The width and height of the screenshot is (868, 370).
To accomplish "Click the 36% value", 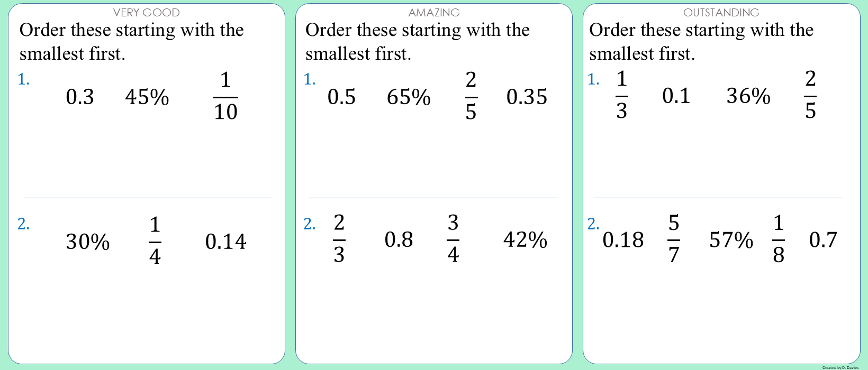I will click(x=748, y=96).
